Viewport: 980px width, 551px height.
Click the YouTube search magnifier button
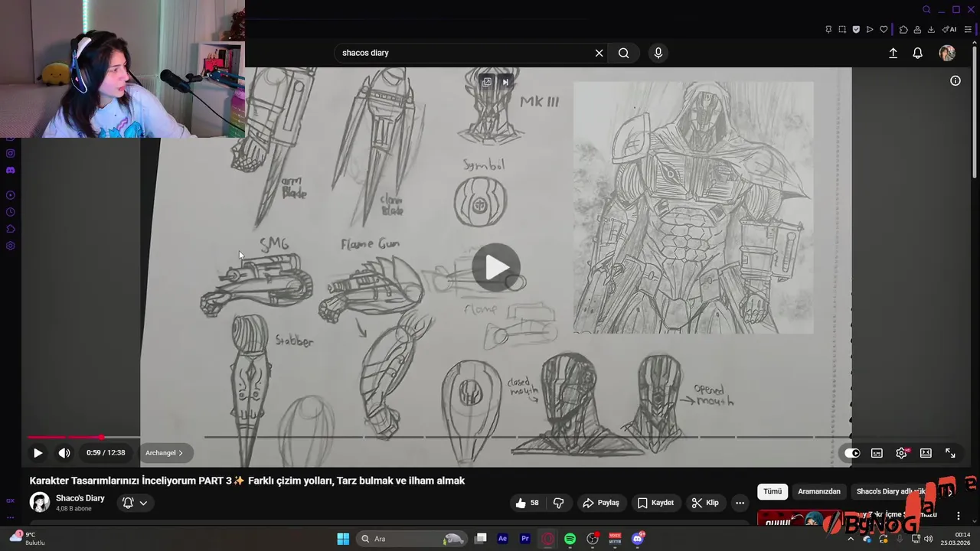[x=624, y=53]
